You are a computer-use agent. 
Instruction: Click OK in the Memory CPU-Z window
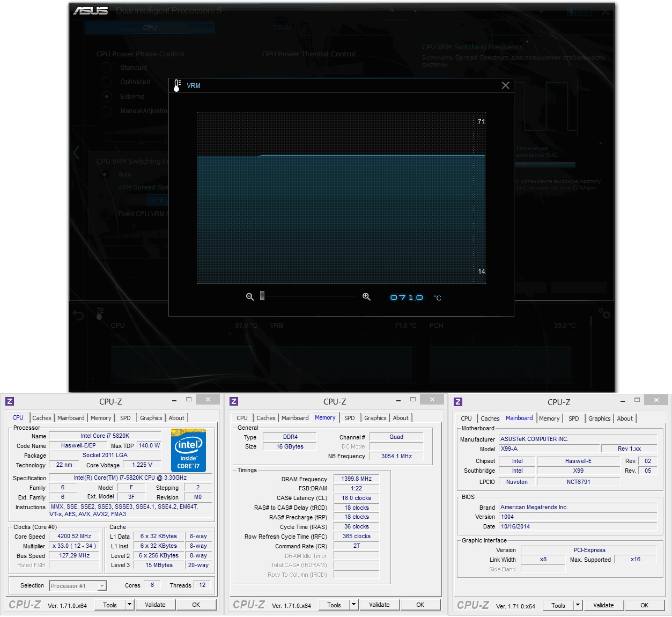(420, 605)
